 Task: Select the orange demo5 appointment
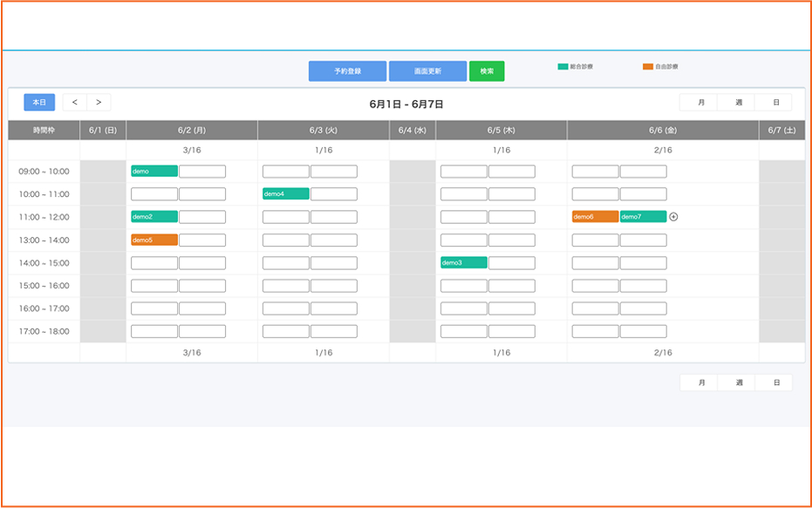[154, 240]
